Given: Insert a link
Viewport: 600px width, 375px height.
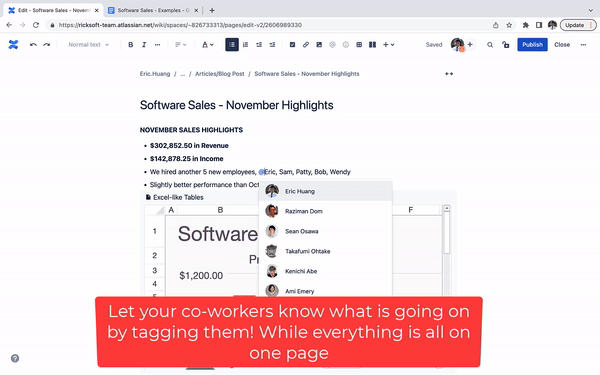Looking at the screenshot, I should [306, 45].
